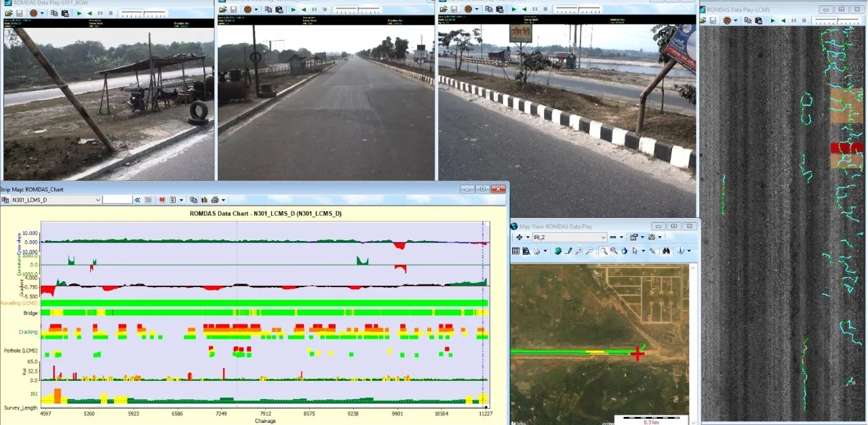
Task: Click zoom in tool in Map View
Action: [579, 251]
